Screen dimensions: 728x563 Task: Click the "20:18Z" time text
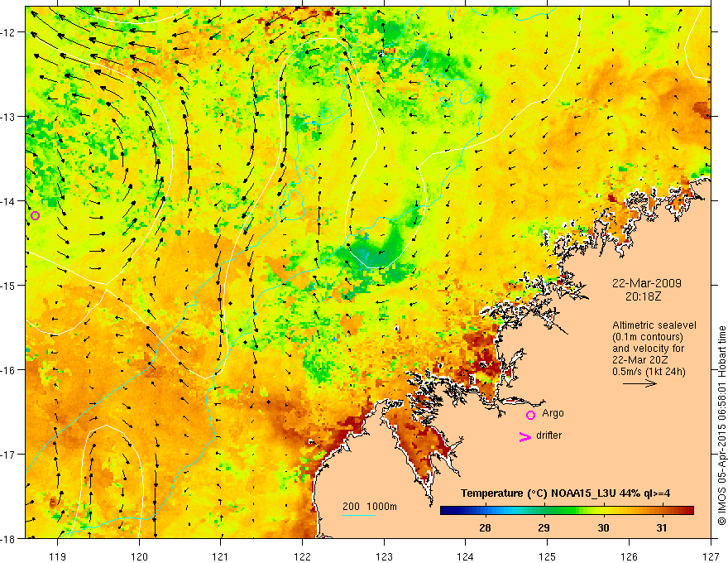point(643,296)
